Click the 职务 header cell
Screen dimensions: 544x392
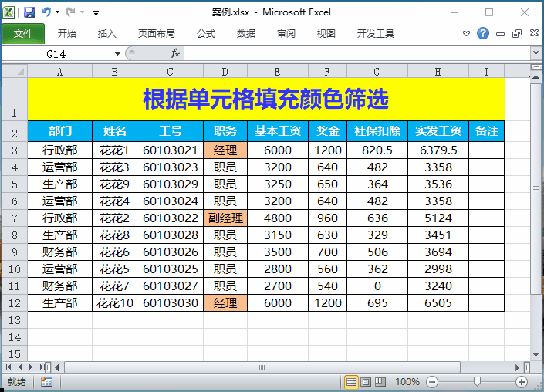tap(225, 130)
